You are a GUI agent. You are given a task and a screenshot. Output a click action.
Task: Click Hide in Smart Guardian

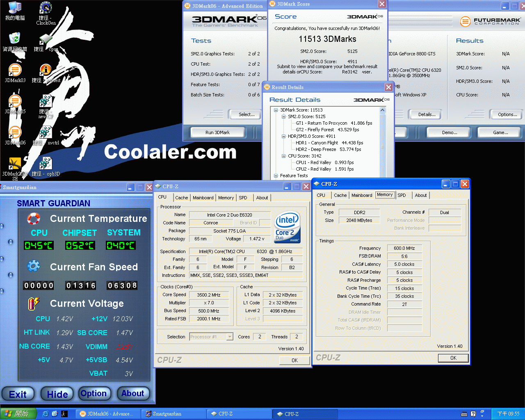(57, 394)
